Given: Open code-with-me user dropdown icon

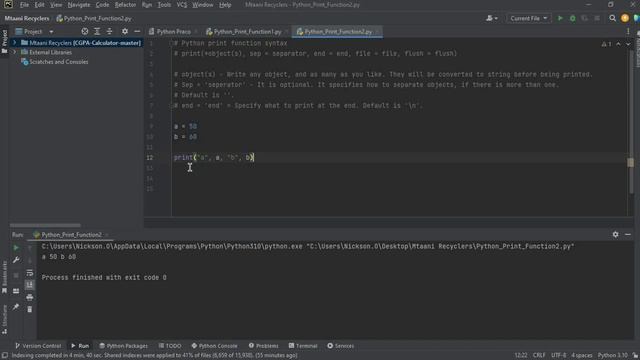Looking at the screenshot, I should (491, 18).
